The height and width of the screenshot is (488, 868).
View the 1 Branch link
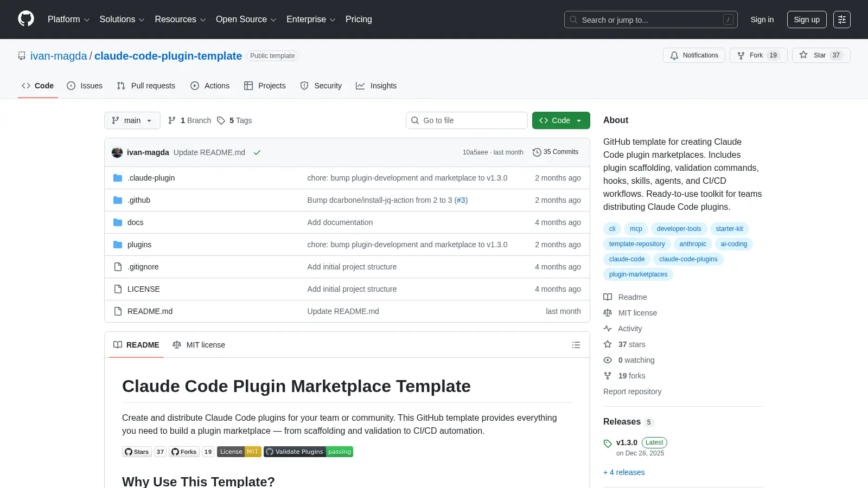[189, 120]
